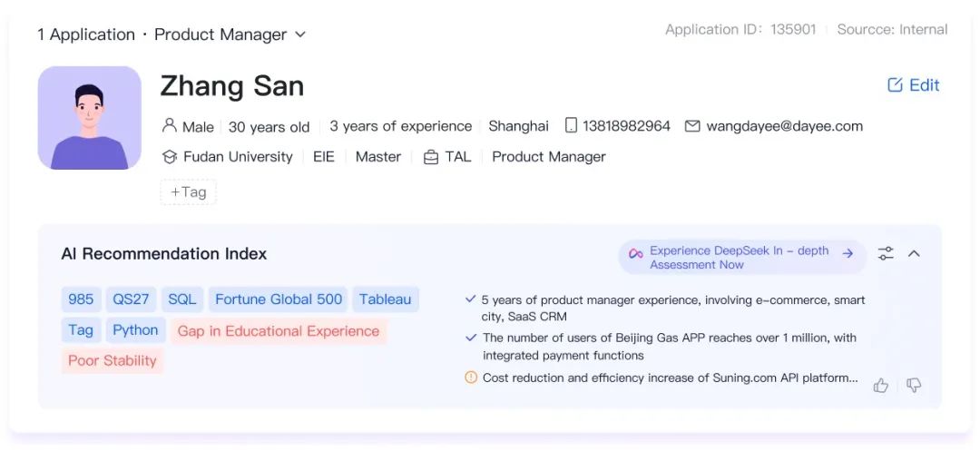This screenshot has height=451, width=980.
Task: Click the Zhang San profile avatar
Action: [x=90, y=118]
